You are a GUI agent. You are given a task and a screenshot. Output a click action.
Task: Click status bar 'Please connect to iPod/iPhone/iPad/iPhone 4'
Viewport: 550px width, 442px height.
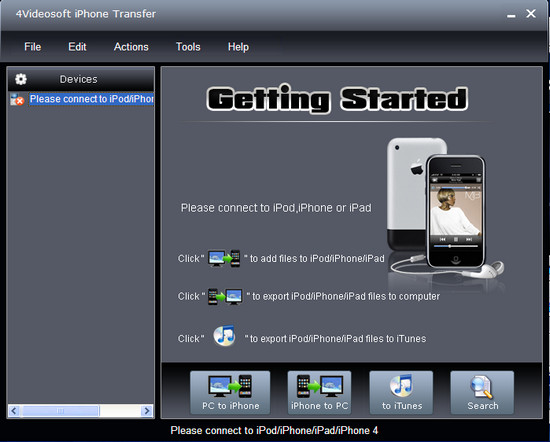(274, 430)
